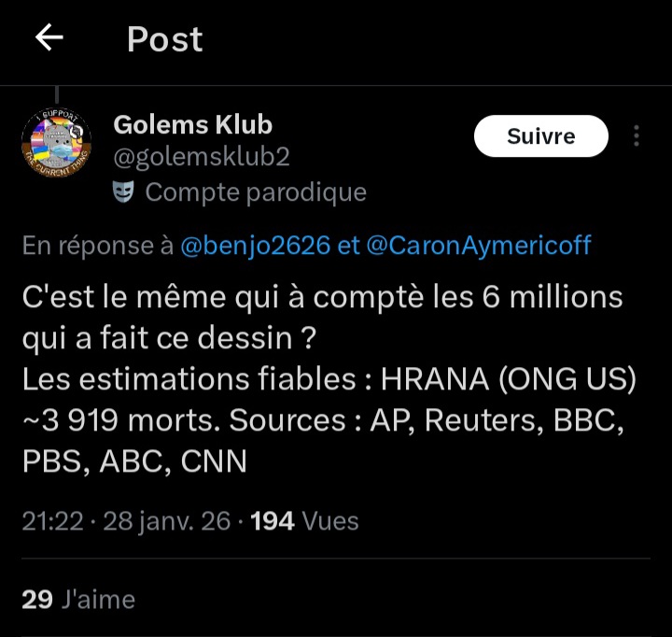Click the 21:22 post time

pyautogui.click(x=50, y=520)
